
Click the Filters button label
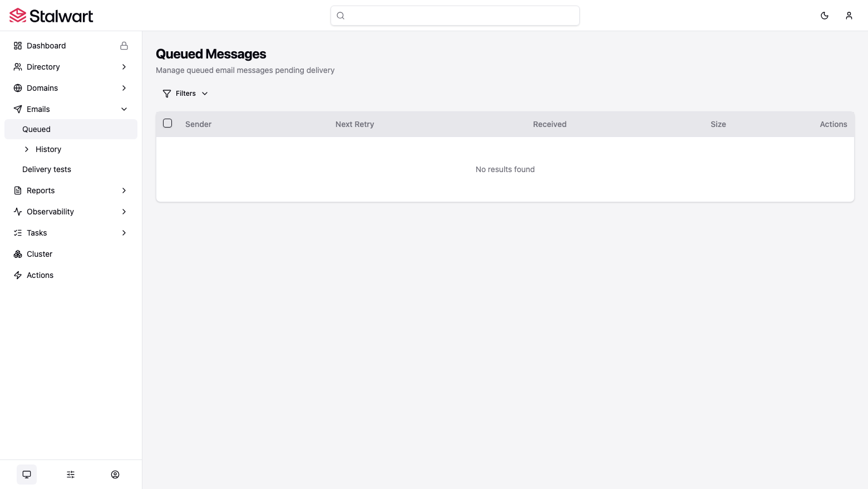pyautogui.click(x=186, y=94)
